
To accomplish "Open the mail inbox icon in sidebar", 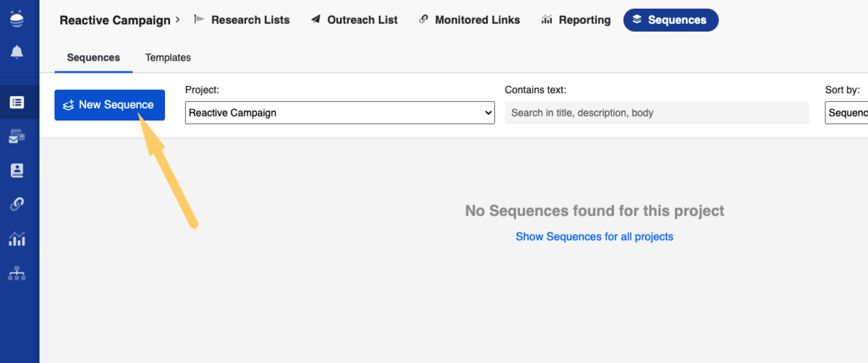I will click(x=17, y=137).
